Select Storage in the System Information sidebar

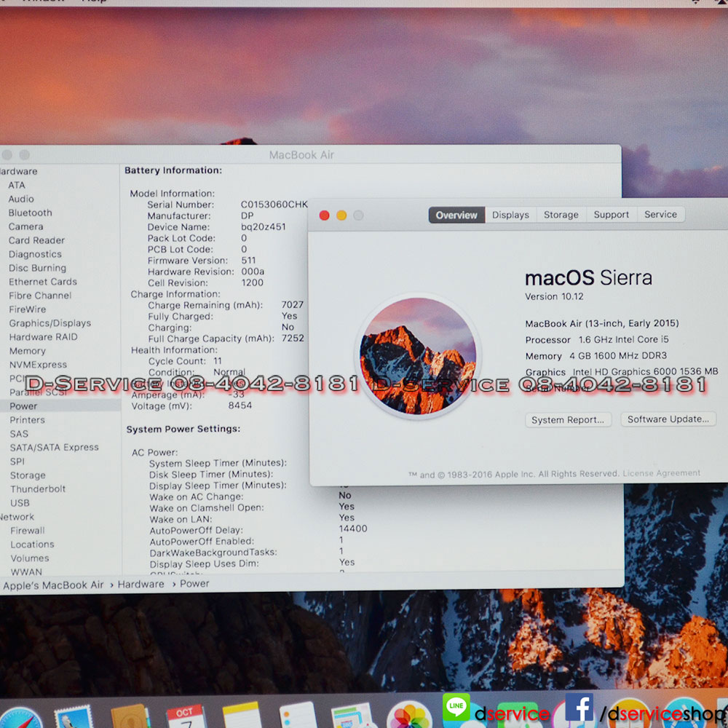[x=28, y=475]
